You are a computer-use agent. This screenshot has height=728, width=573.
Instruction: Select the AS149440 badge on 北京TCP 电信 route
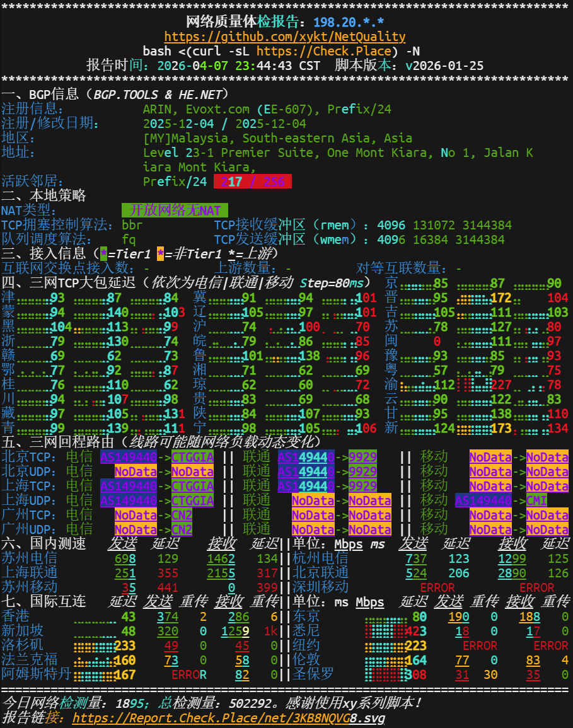[127, 457]
